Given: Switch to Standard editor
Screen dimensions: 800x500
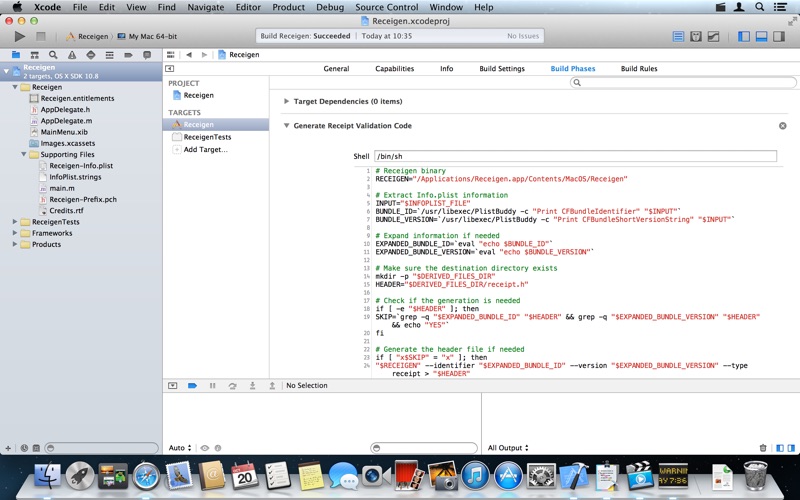Looking at the screenshot, I should [678, 36].
